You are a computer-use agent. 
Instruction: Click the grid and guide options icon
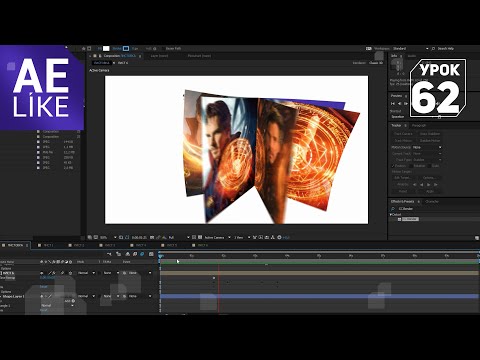click(121, 237)
